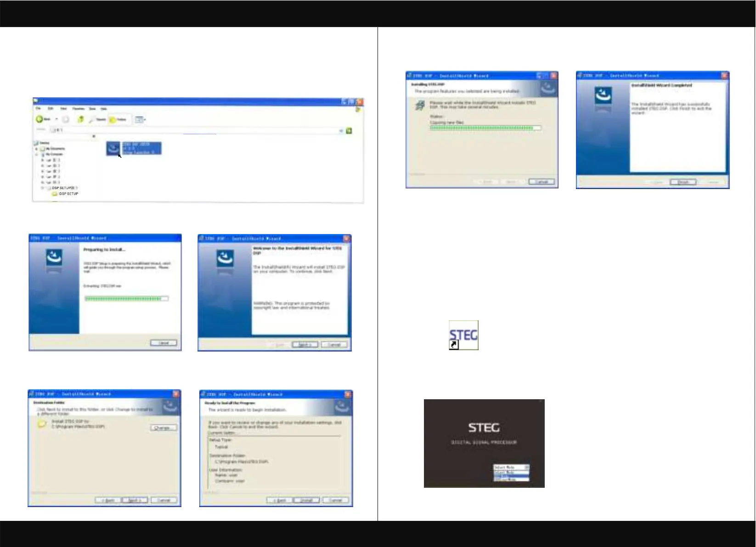Select the DSP SETUP folder in the tree

(x=65, y=194)
